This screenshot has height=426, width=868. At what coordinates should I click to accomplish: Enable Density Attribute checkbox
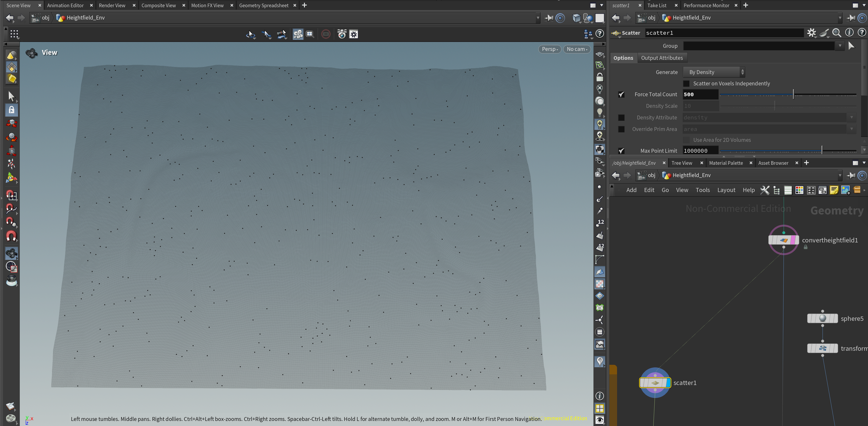[x=621, y=118]
